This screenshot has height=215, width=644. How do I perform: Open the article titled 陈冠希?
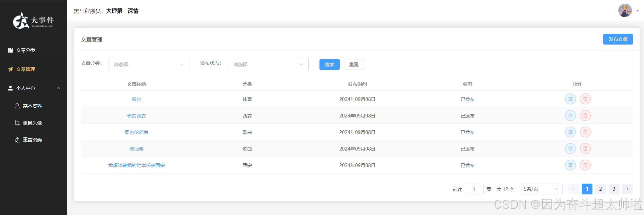click(x=136, y=149)
